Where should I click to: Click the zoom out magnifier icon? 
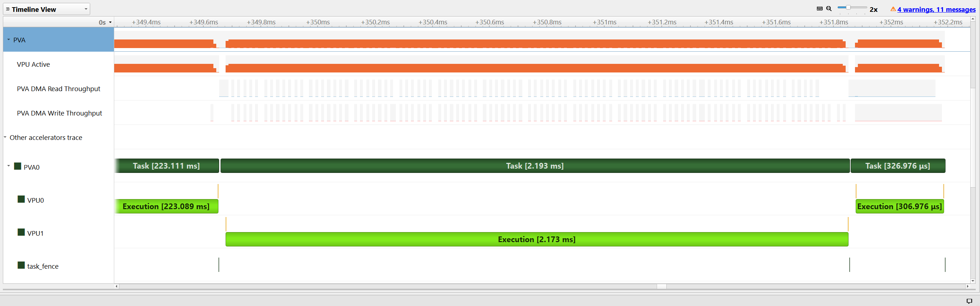(829, 9)
